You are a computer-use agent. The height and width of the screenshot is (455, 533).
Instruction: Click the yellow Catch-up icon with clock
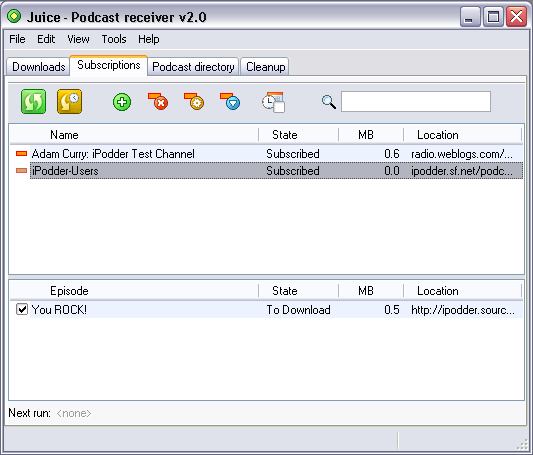point(70,101)
